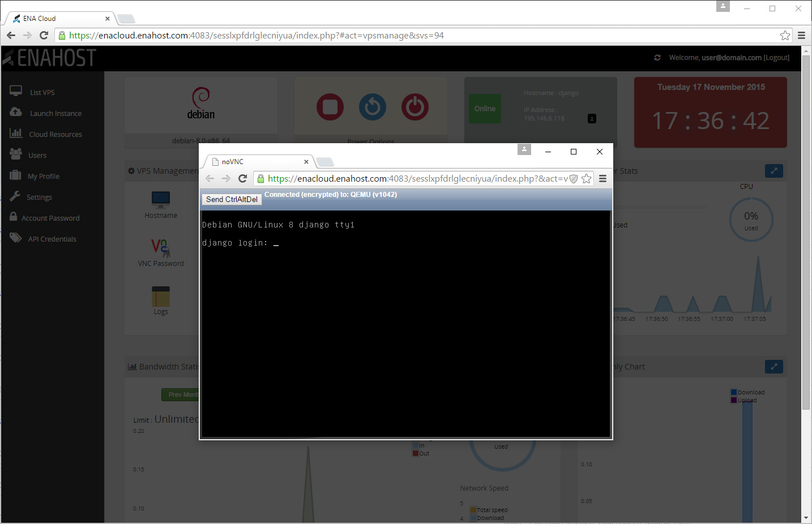
Task: Close the ENA Cloud tab
Action: pos(108,19)
